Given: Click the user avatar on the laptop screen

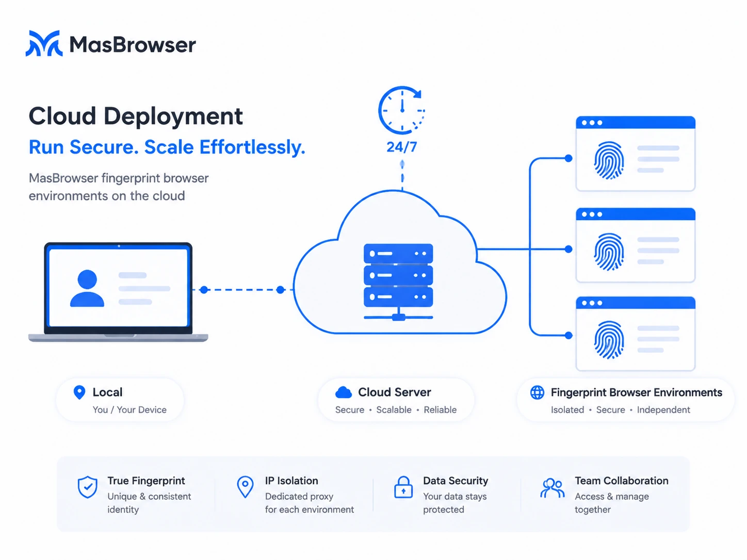Looking at the screenshot, I should click(x=87, y=288).
